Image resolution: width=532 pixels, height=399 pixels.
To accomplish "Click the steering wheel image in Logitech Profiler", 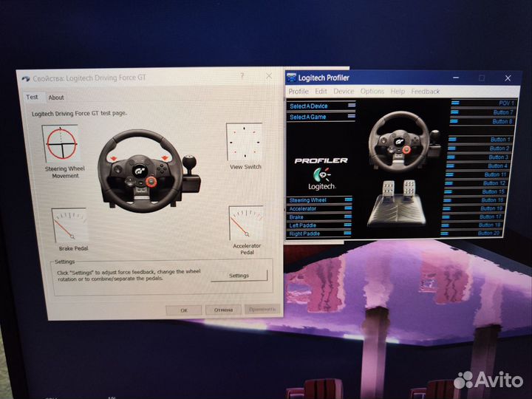I will click(403, 141).
